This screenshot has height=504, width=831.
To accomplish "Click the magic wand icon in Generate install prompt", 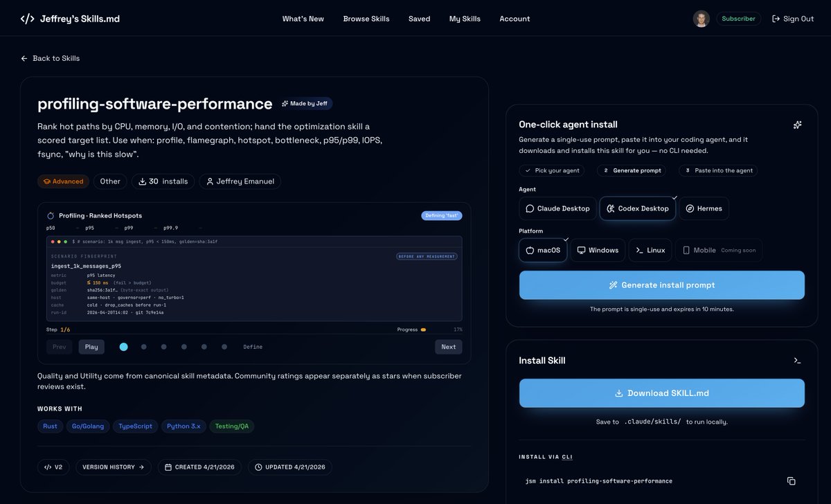I will 613,285.
